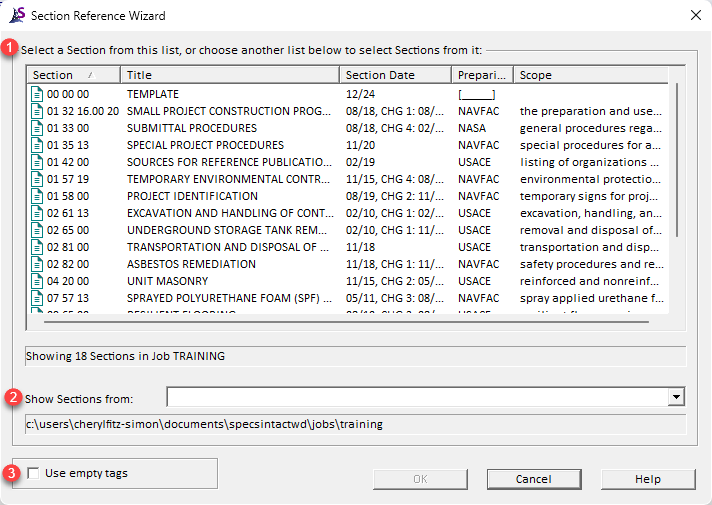Click date 11/20 in Special Project row
712x505 pixels.
click(x=361, y=145)
